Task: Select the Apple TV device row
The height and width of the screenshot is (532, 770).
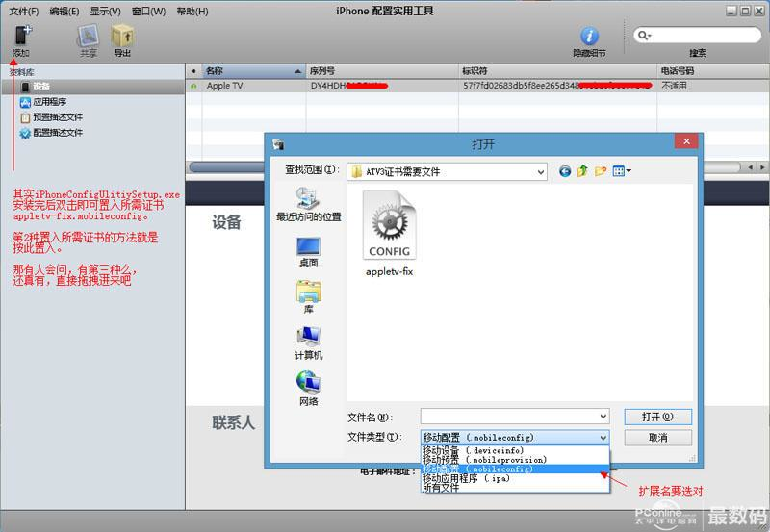Action: click(477, 86)
